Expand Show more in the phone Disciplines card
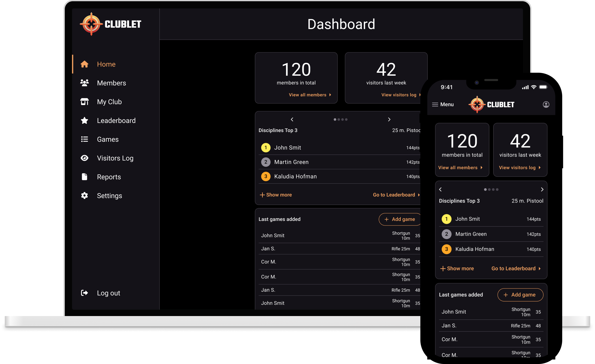Image resolution: width=595 pixels, height=364 pixels. tap(457, 269)
